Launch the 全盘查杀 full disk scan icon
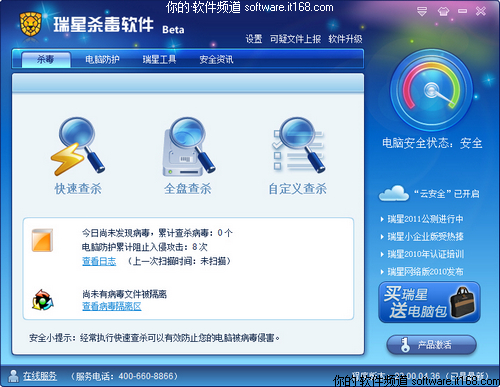This screenshot has height=387, width=500. pyautogui.click(x=189, y=147)
